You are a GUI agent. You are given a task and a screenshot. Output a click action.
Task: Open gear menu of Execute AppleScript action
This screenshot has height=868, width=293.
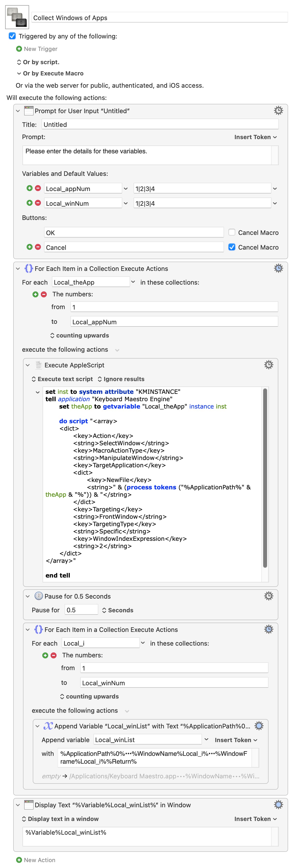(268, 365)
